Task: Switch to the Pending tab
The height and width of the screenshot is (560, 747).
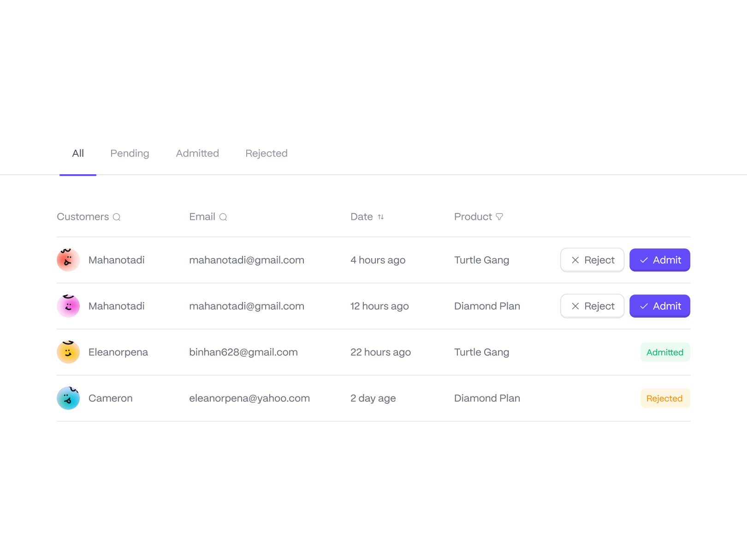Action: click(130, 153)
